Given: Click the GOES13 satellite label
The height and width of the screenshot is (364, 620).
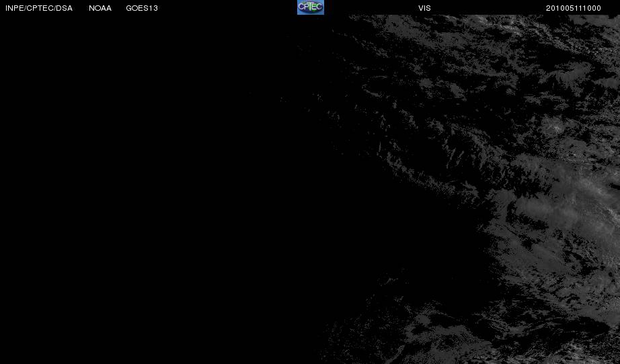Looking at the screenshot, I should [142, 8].
